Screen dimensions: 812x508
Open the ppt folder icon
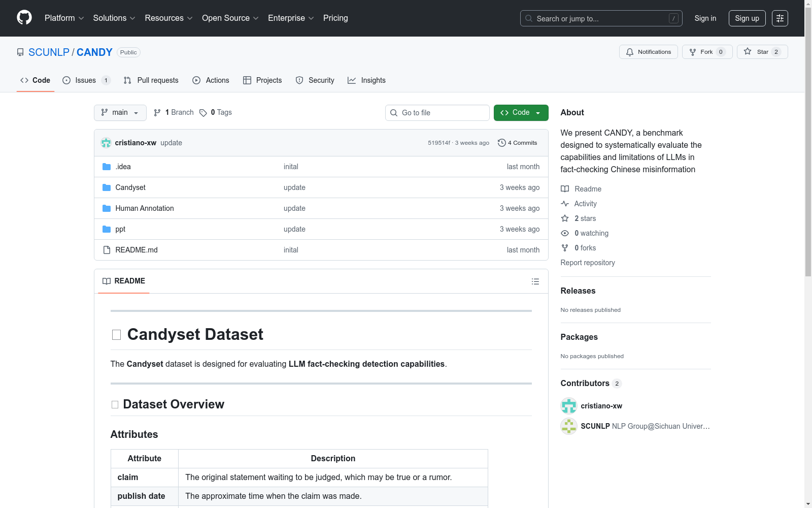tap(107, 229)
